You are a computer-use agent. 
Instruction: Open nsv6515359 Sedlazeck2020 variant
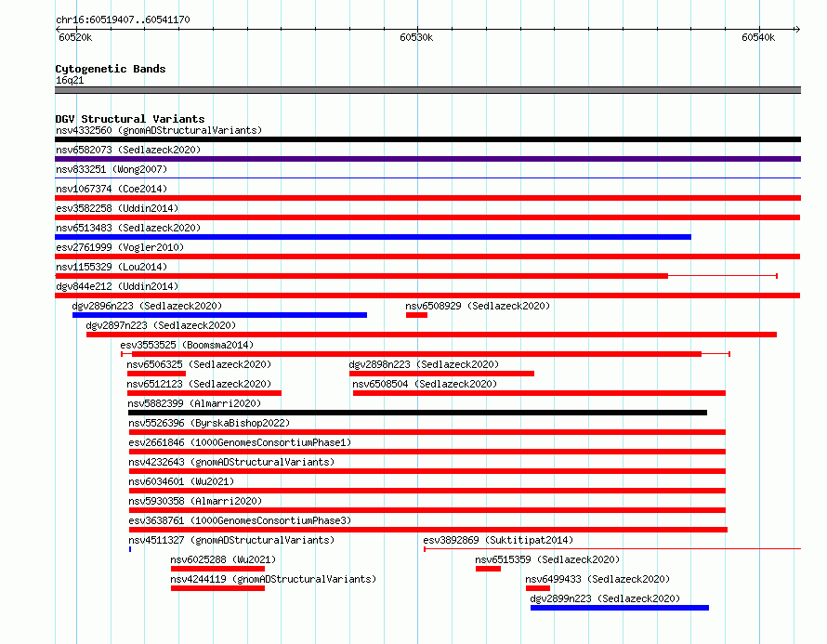(547, 559)
